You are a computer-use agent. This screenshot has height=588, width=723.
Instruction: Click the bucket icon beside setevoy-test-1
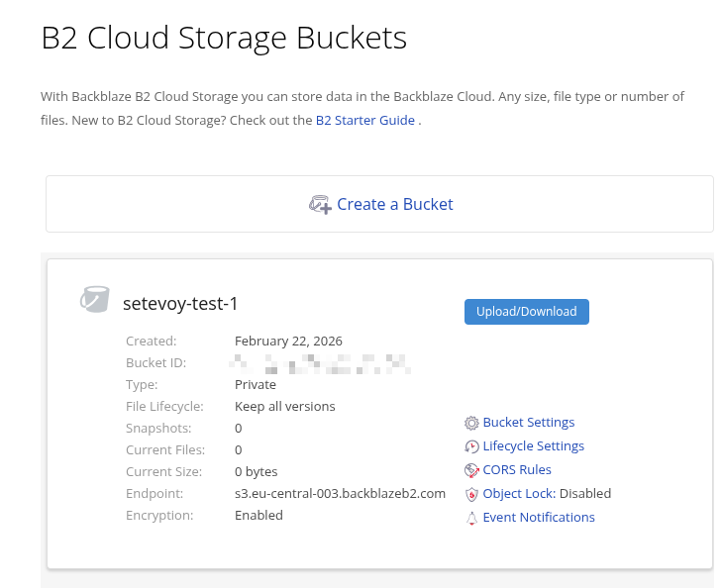[95, 299]
